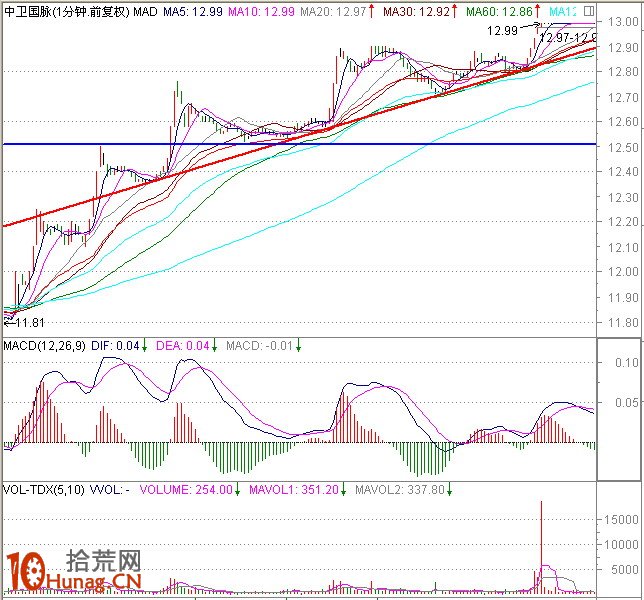
Task: Click the MACD: -0.01 value
Action: tap(260, 346)
